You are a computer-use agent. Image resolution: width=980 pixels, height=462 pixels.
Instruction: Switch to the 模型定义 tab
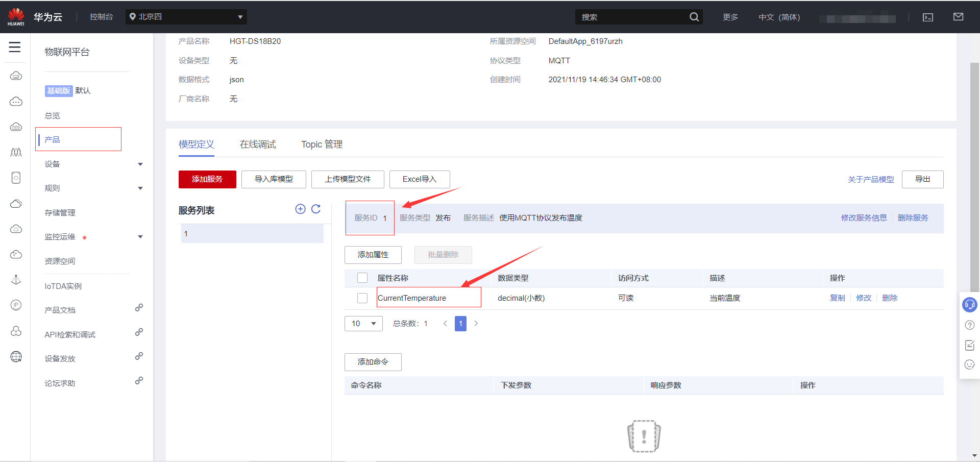click(197, 144)
